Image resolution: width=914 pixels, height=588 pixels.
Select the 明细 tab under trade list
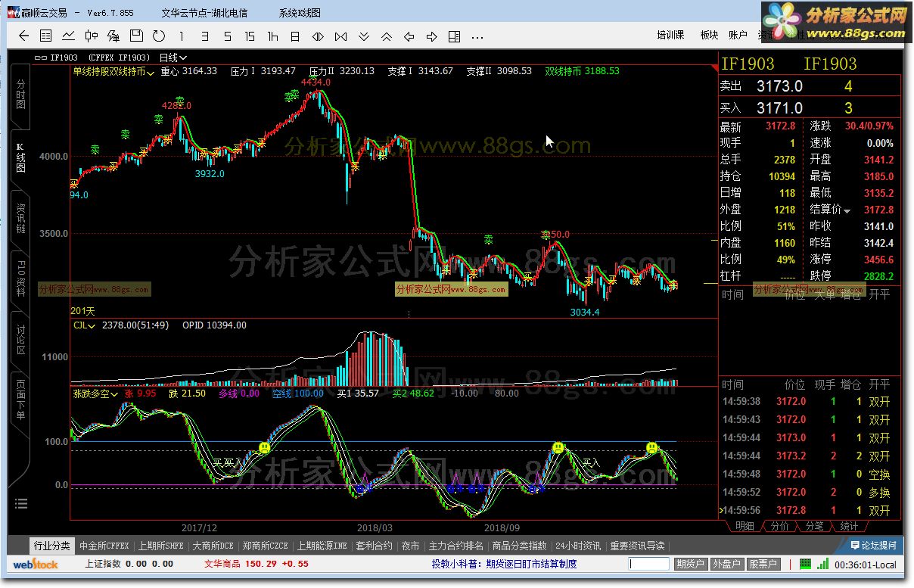(x=745, y=526)
